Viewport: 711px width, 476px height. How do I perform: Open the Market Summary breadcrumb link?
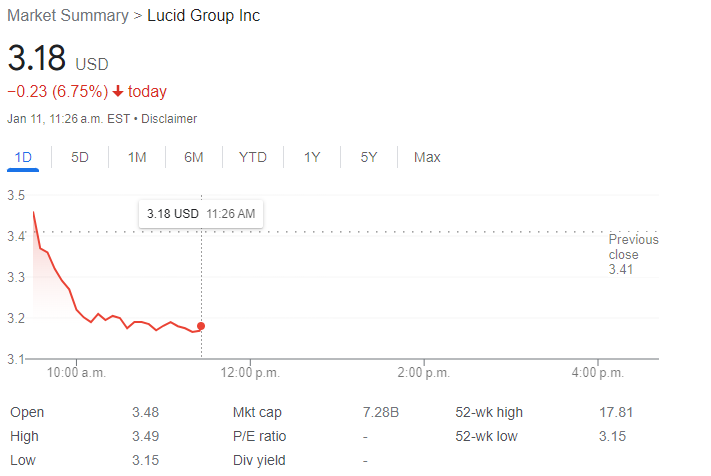68,16
